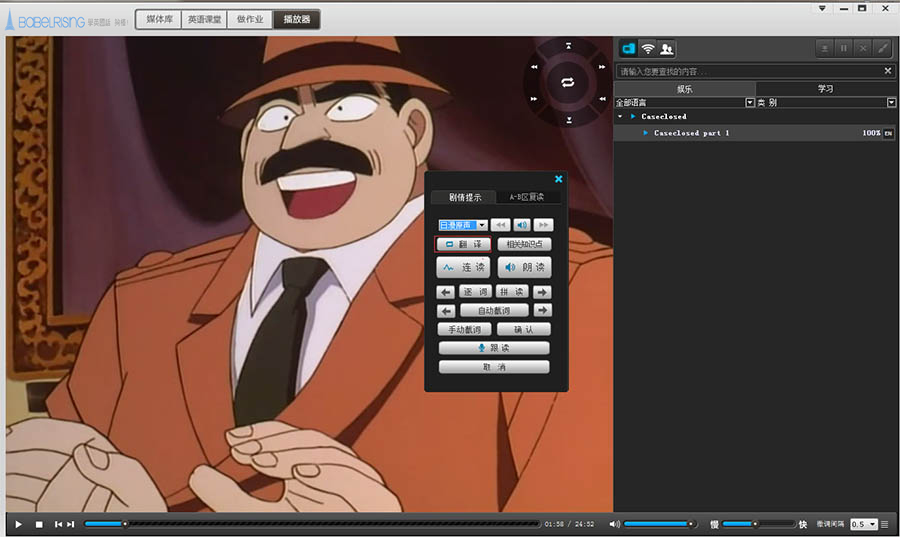Click the 拼读 button
Screen dimensions: 900x537
tap(512, 292)
